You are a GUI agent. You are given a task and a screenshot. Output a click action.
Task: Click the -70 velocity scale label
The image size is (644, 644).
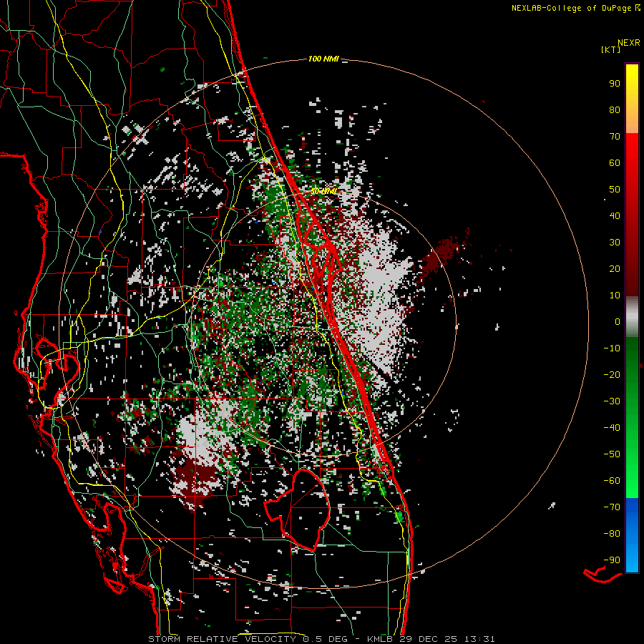[x=612, y=507]
